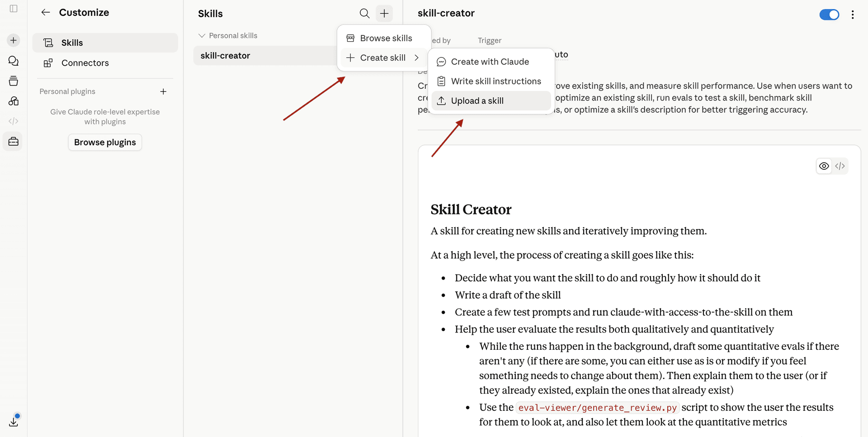The width and height of the screenshot is (868, 437).
Task: Open the Artifacts shapes icon
Action: (14, 101)
